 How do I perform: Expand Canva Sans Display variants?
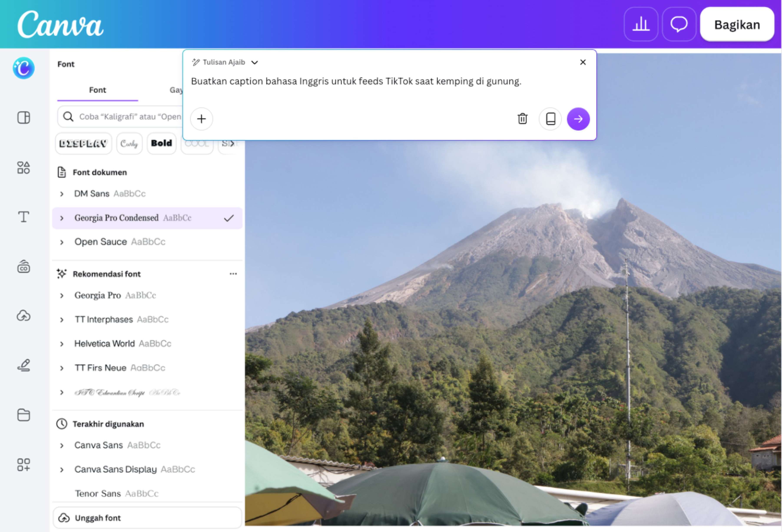[x=61, y=470]
